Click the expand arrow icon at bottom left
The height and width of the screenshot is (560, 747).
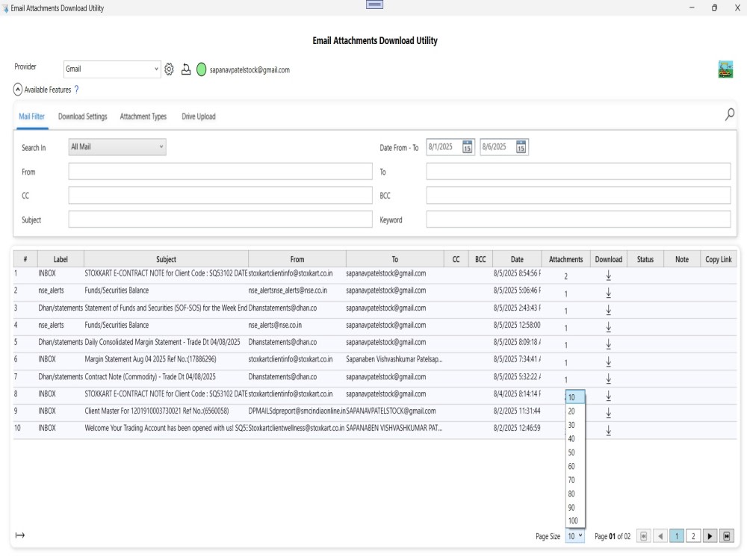tap(20, 535)
